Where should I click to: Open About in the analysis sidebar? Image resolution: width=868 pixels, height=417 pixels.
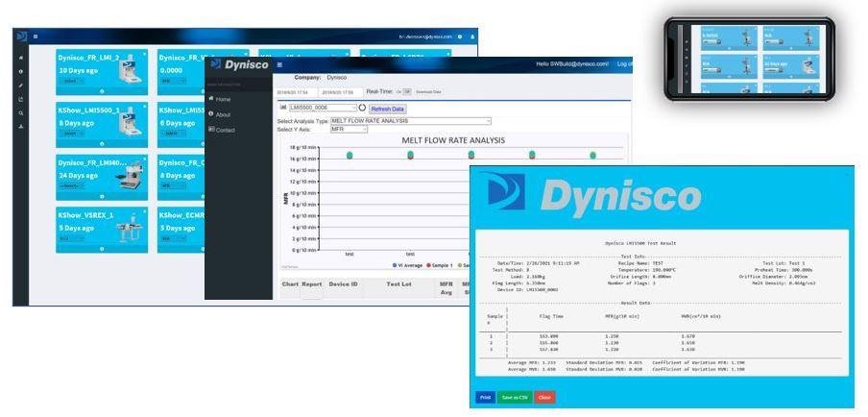pos(220,114)
